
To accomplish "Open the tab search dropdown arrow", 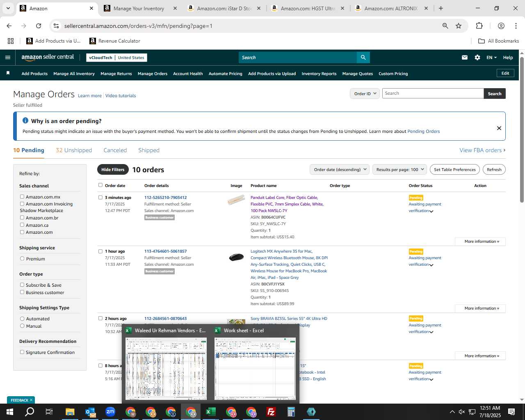I will pos(8,8).
